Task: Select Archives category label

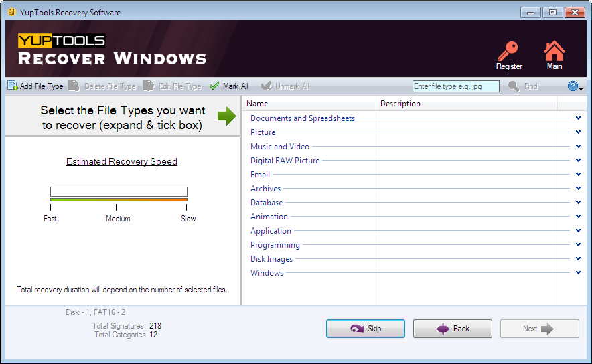Action: [x=265, y=189]
